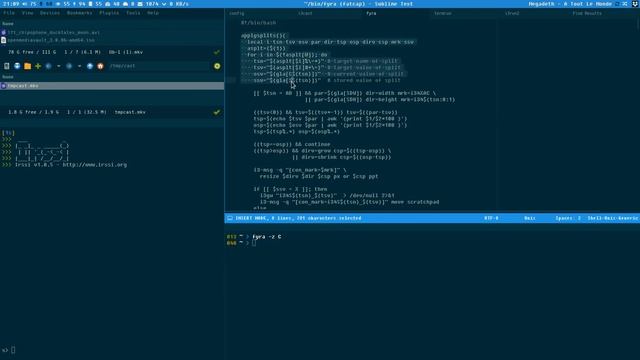Click the '1.8 G free / 1.9 G' status text
640x360 pixels.
33,112
